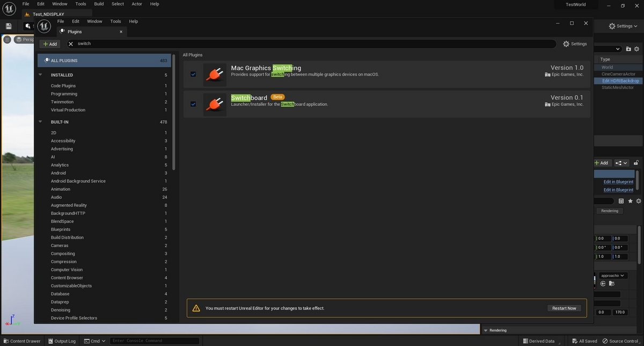
Task: Open Plugins window Settings gear
Action: click(x=575, y=44)
